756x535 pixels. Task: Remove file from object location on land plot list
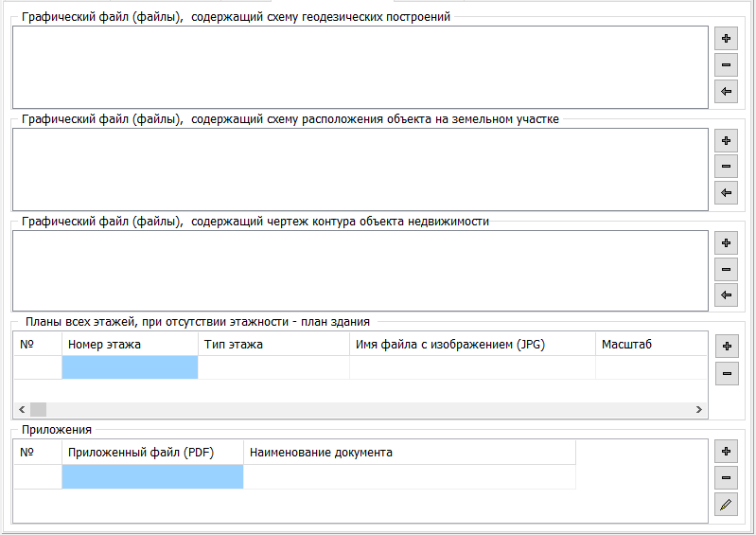pos(726,168)
